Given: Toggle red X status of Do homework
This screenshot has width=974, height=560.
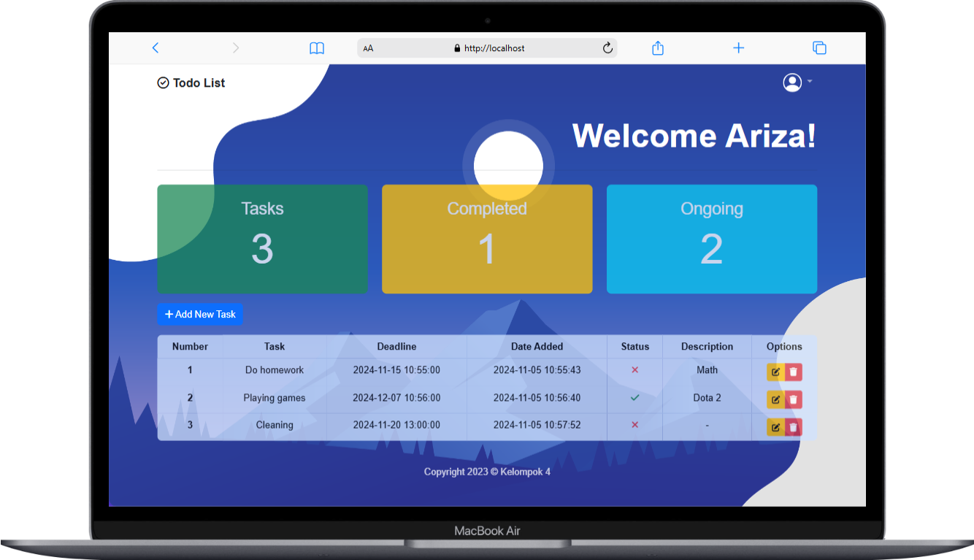Looking at the screenshot, I should 634,370.
